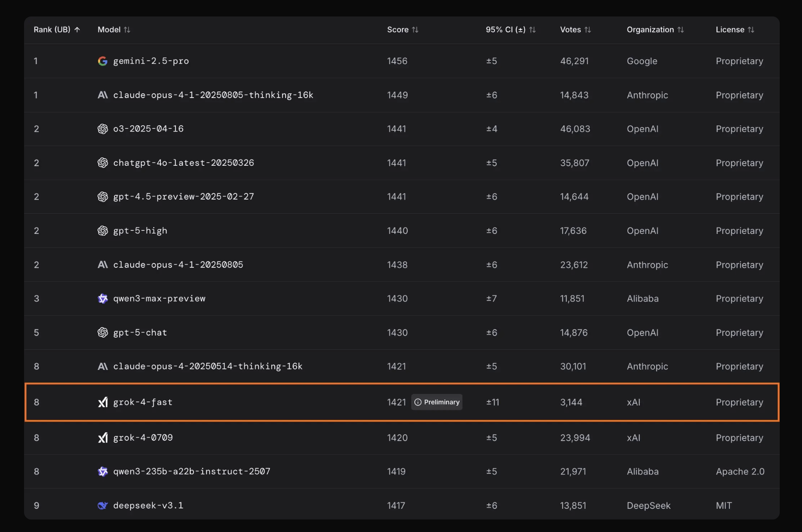Sort table by Votes column label

point(571,29)
